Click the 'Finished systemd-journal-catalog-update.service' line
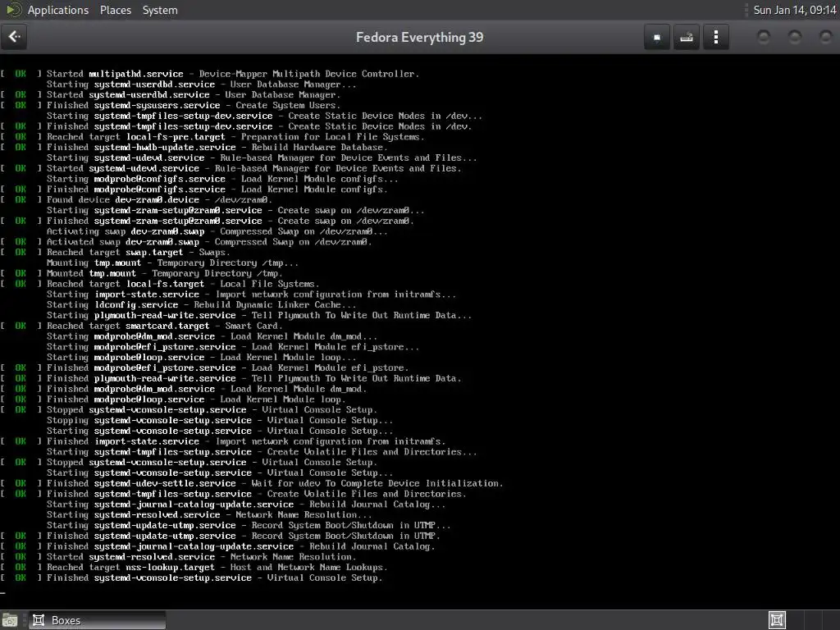 point(217,546)
